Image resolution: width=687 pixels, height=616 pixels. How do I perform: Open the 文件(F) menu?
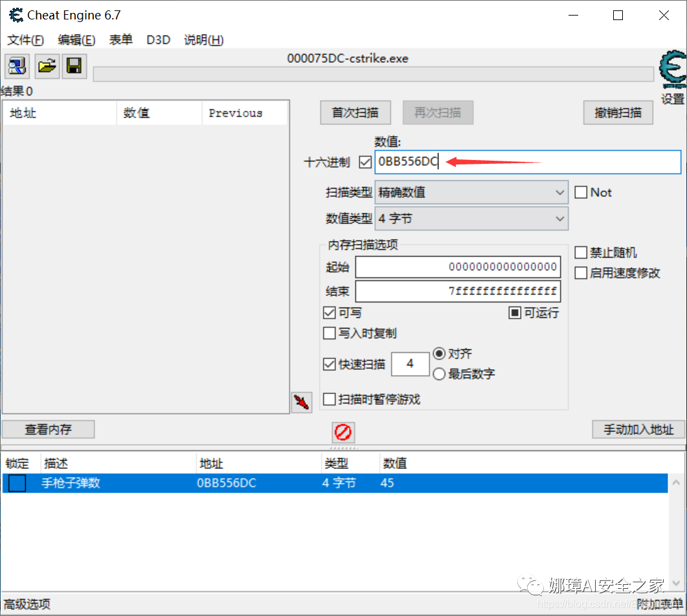click(x=25, y=40)
